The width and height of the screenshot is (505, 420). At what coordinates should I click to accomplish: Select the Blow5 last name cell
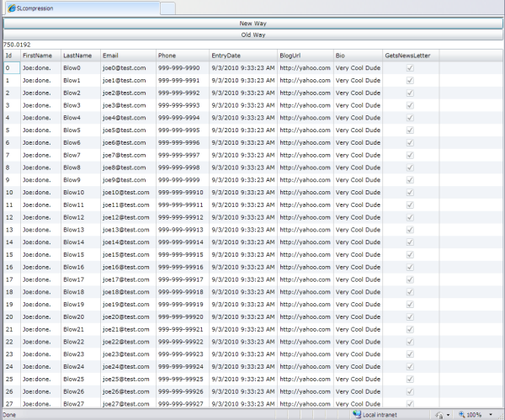pos(81,130)
